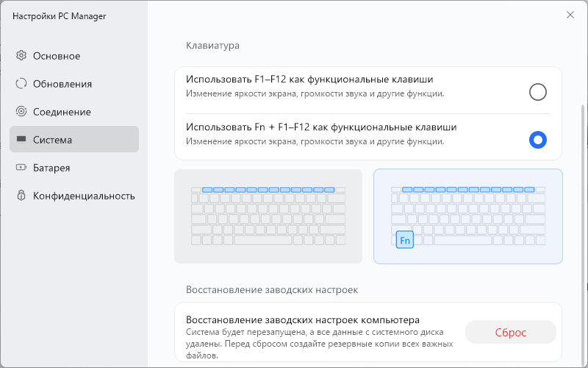
Task: Go to the Батарея tab
Action: click(51, 168)
